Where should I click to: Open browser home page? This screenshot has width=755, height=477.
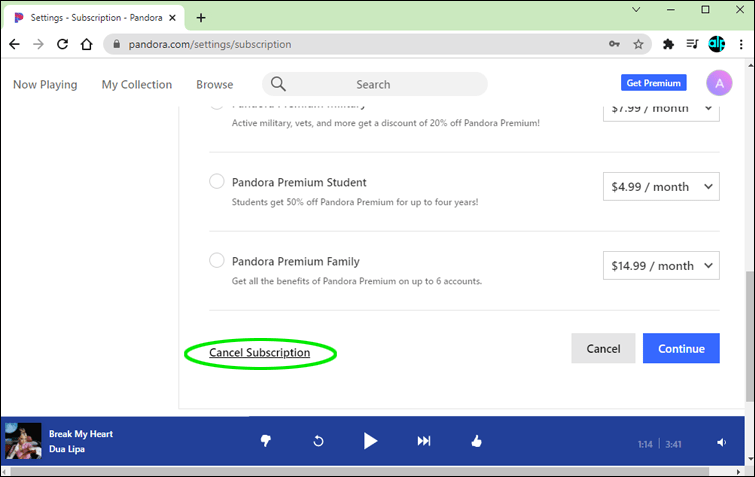87,44
